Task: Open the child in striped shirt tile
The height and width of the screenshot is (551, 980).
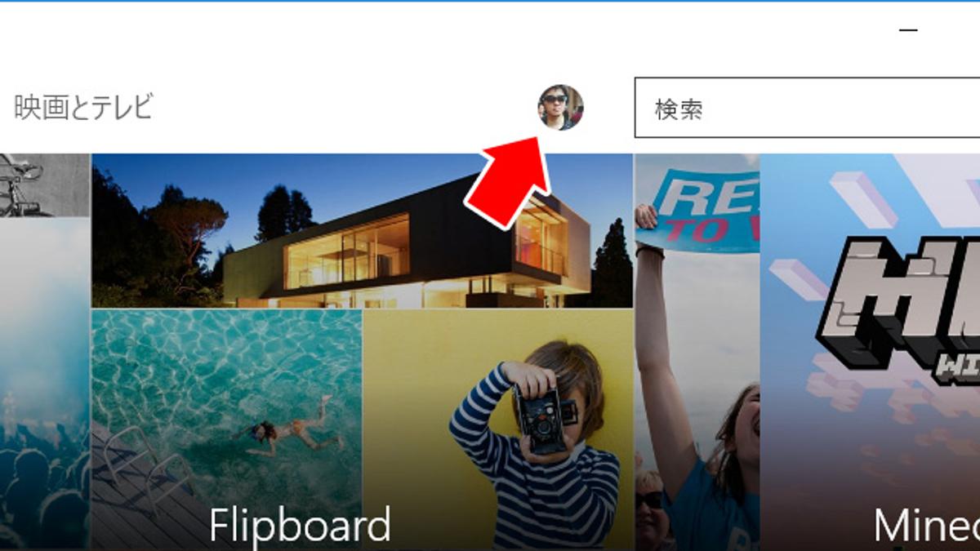Action: click(498, 429)
